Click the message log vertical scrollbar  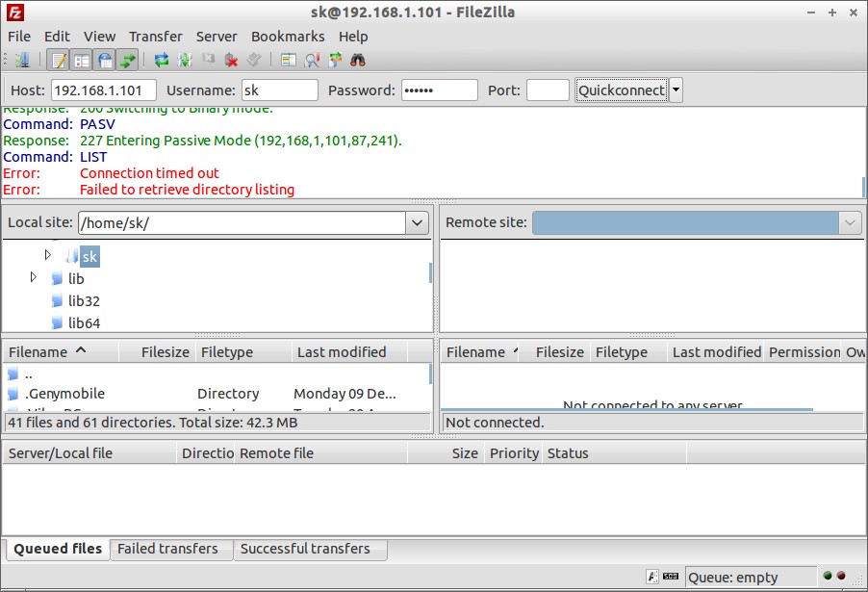click(x=863, y=154)
